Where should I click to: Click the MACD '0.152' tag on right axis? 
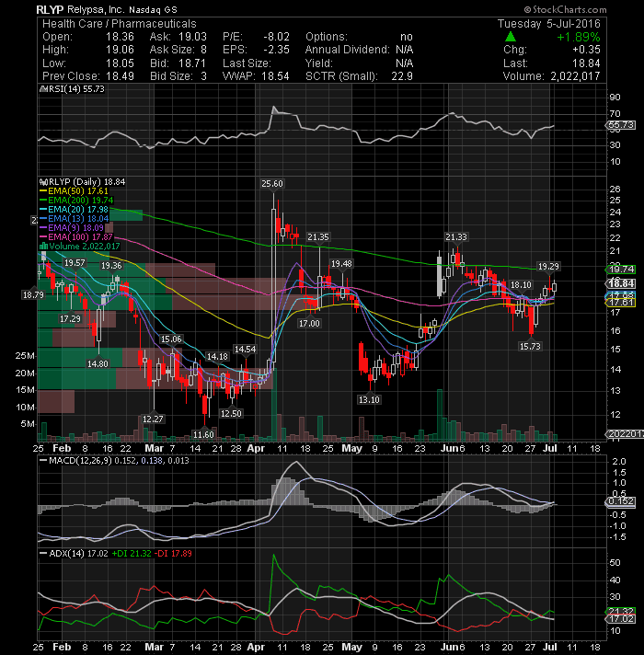click(621, 501)
